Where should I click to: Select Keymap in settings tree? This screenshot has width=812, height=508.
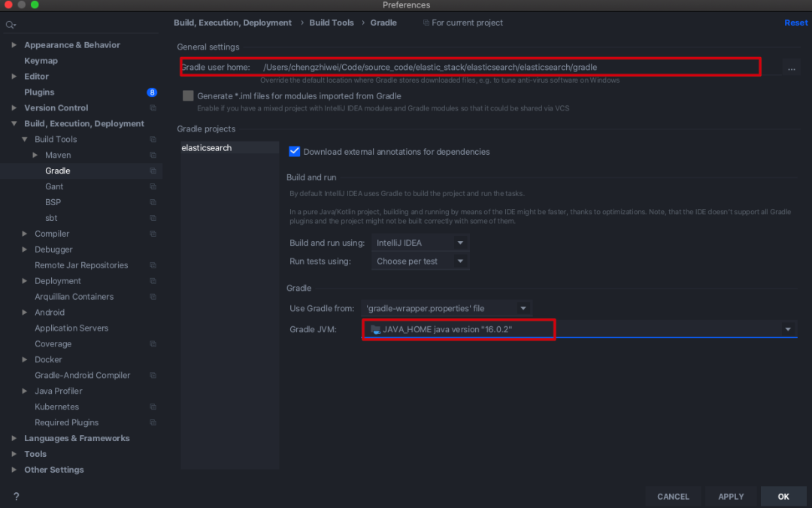[41, 61]
